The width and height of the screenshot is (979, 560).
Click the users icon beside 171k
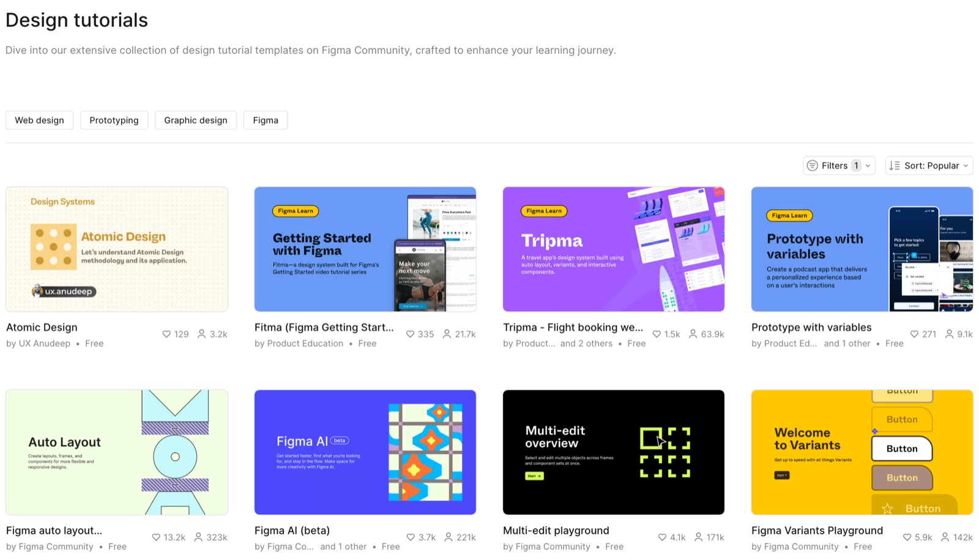pos(698,537)
